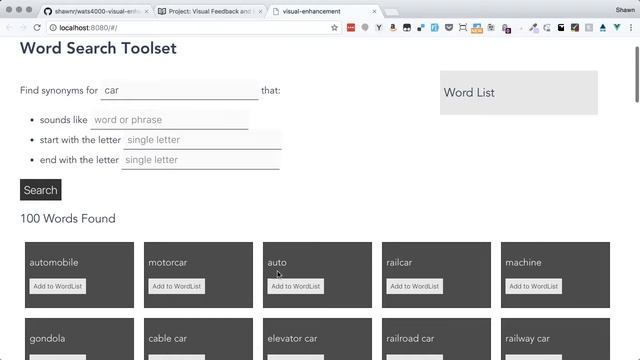The width and height of the screenshot is (640, 360).
Task: Click the black mask extension icon
Action: 407,28
